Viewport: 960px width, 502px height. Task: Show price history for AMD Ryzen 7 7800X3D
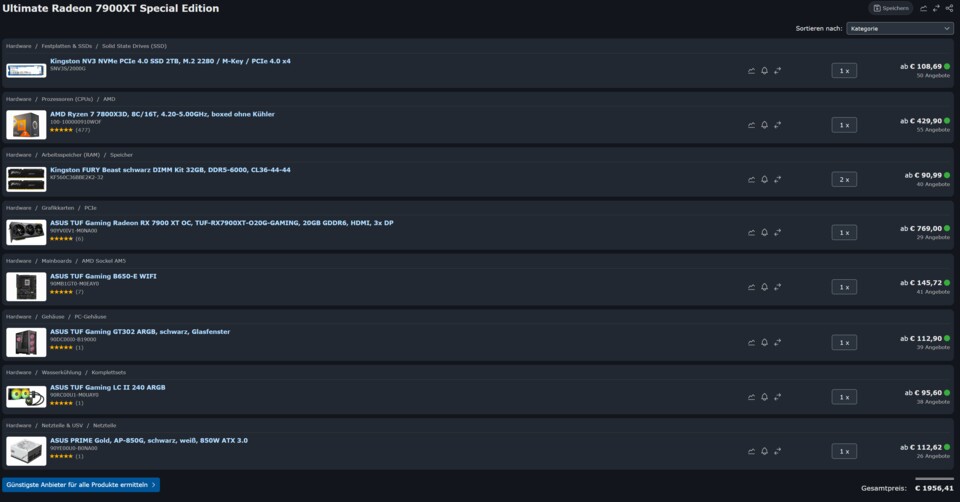[752, 125]
